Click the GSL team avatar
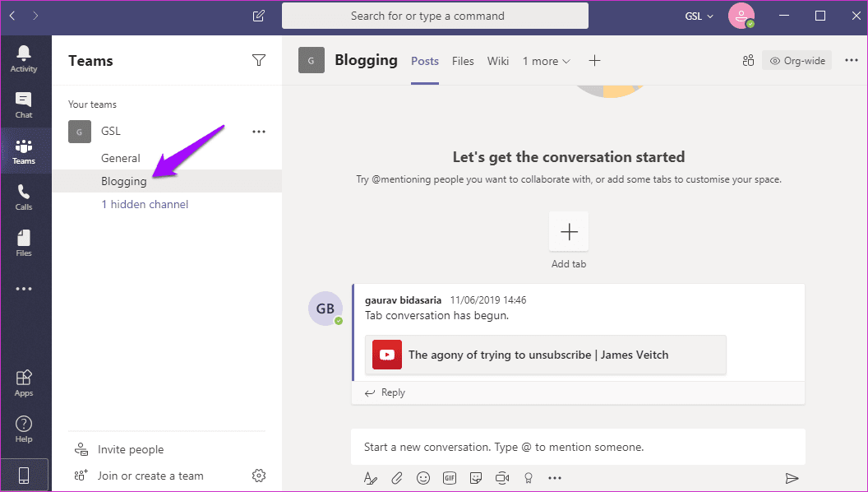 80,132
